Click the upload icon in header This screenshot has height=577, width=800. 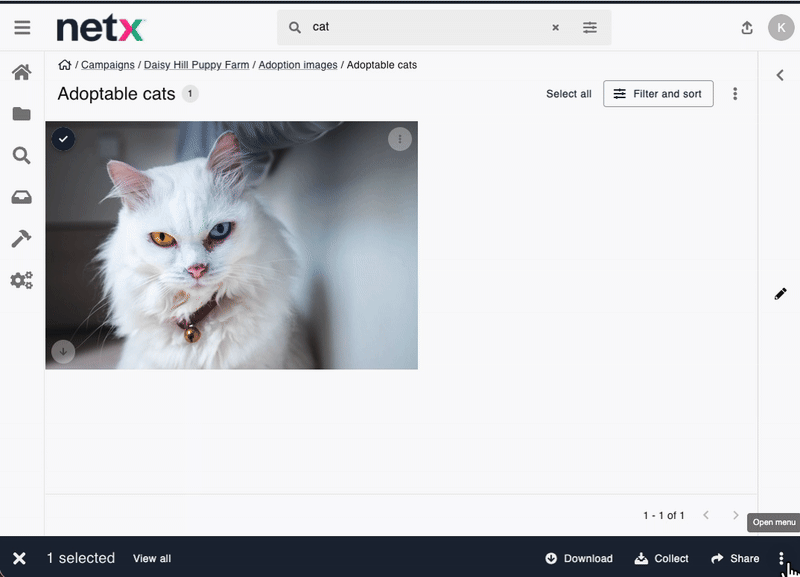(x=747, y=28)
